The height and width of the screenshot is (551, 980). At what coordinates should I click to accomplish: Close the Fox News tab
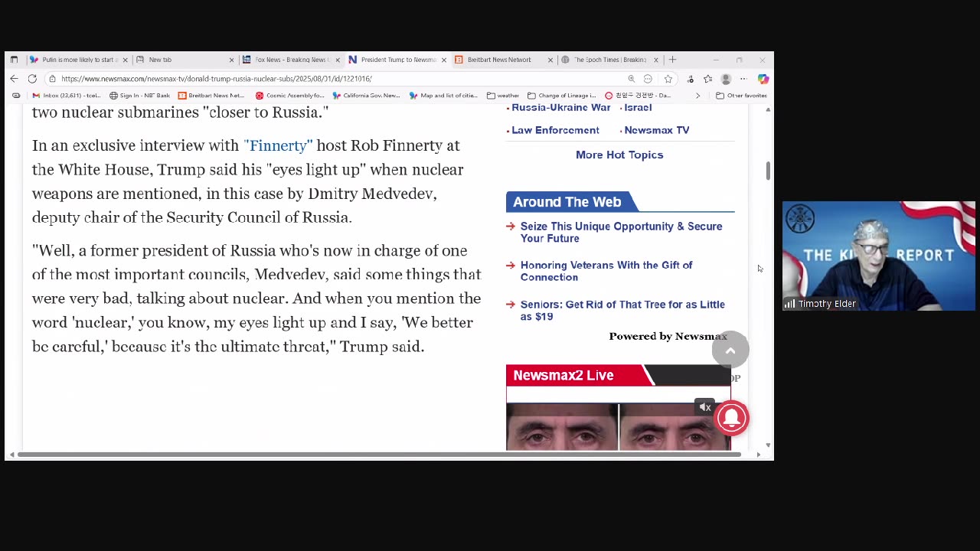point(337,60)
